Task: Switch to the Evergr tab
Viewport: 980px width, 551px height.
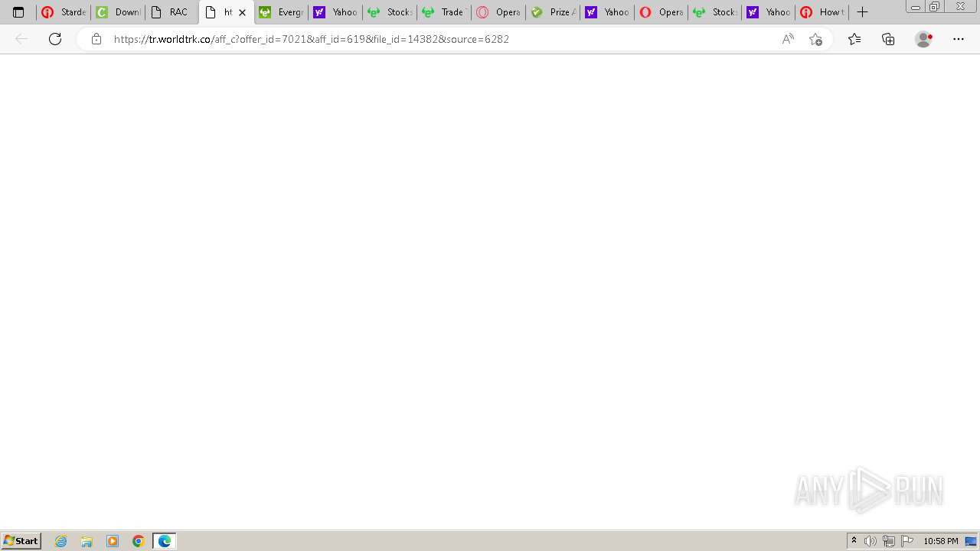Action: tap(281, 12)
